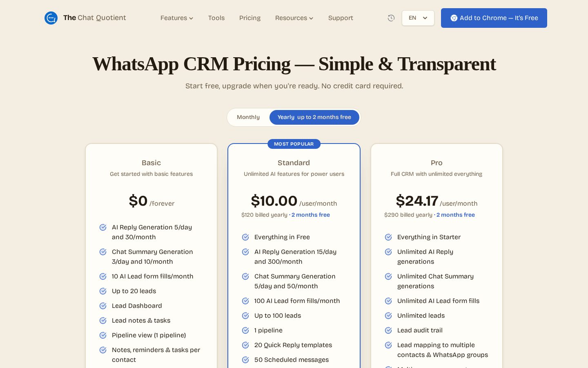Click 2 months free text under Pro price

tap(456, 215)
